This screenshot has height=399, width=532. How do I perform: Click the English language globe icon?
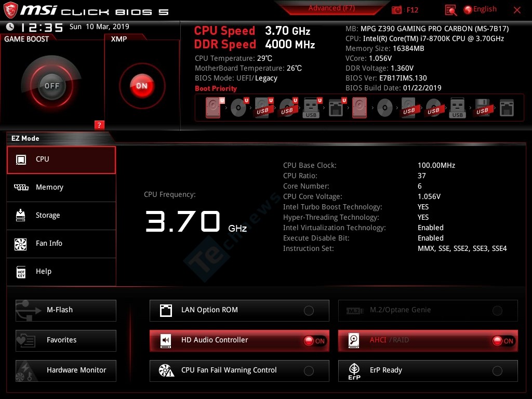click(x=468, y=9)
